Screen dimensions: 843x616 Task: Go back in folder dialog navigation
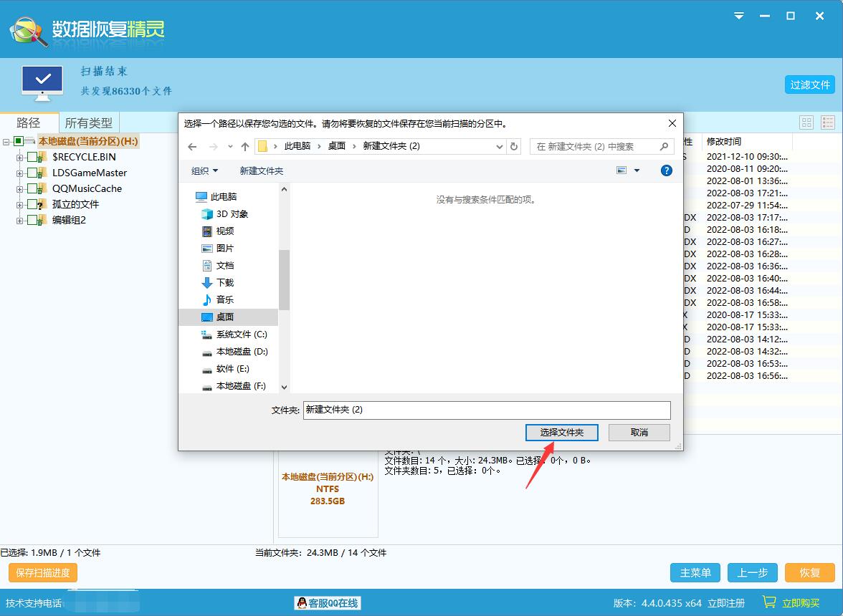[x=192, y=147]
